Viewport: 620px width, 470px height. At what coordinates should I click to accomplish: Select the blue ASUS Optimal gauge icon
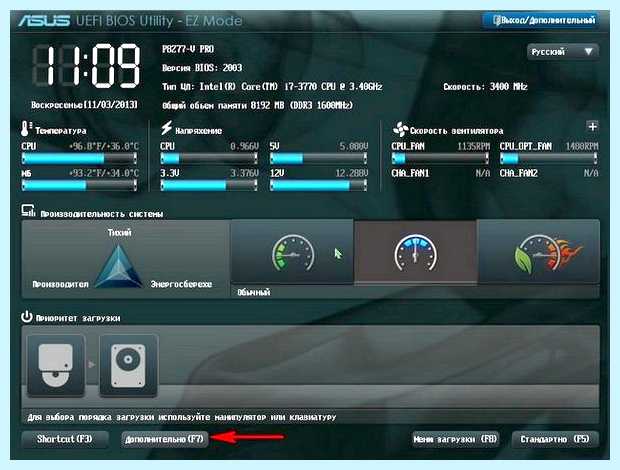416,253
